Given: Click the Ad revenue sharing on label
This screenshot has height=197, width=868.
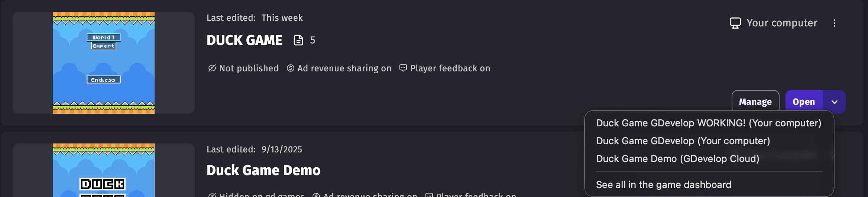Looking at the screenshot, I should (x=344, y=68).
